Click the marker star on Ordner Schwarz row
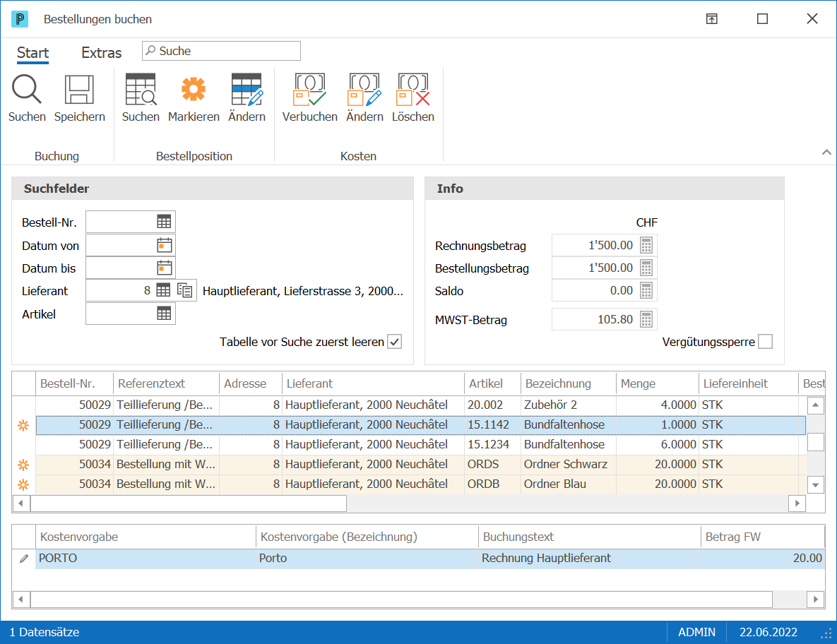Screen dimensions: 837x644 click(x=23, y=465)
